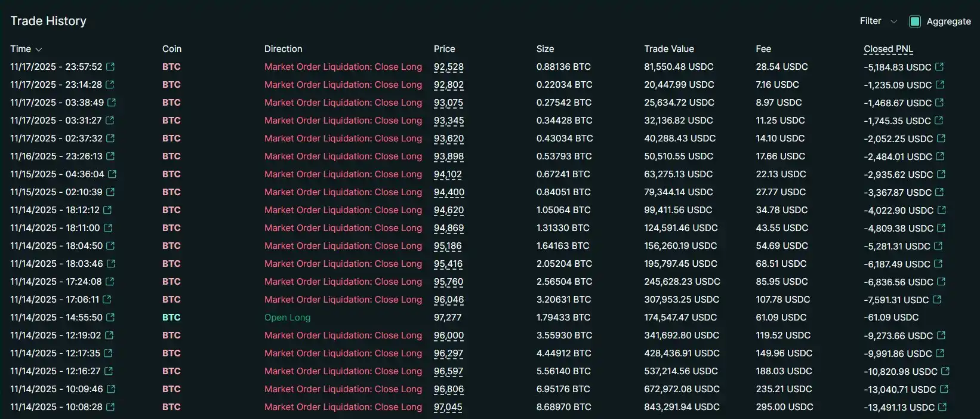
Task: Click the 0.88136 BTC size cell
Action: (564, 67)
